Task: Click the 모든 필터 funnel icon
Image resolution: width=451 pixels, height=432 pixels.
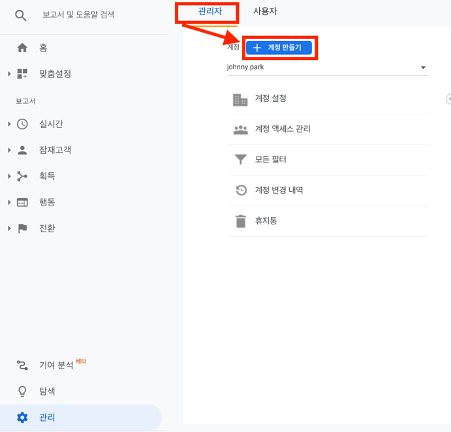Action: pos(240,160)
